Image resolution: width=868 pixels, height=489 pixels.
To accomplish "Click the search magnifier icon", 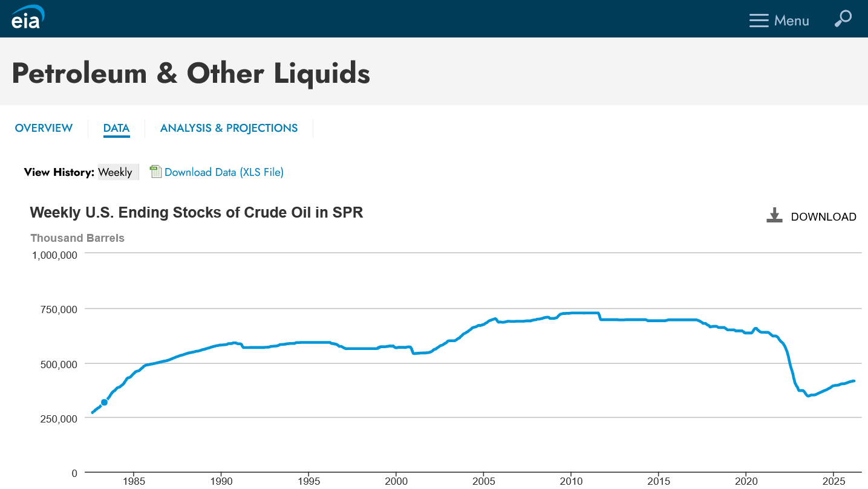I will [x=843, y=19].
